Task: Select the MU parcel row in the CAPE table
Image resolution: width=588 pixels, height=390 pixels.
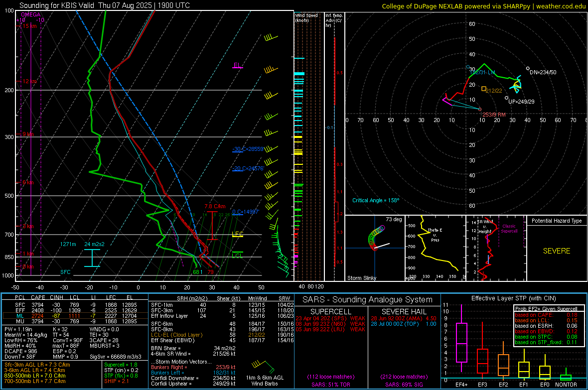Action: (75, 321)
